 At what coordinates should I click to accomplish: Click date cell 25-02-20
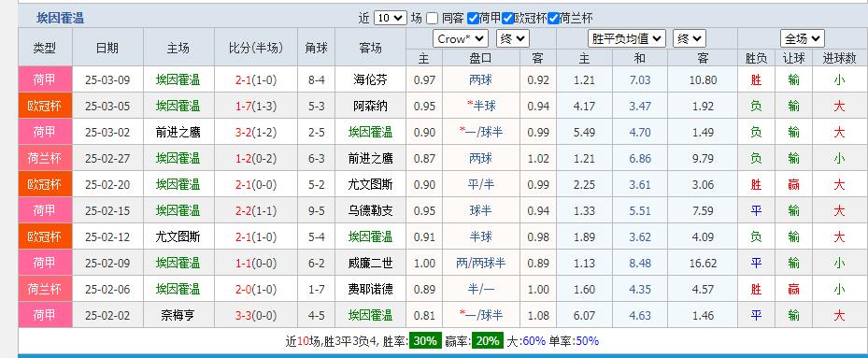click(x=107, y=184)
